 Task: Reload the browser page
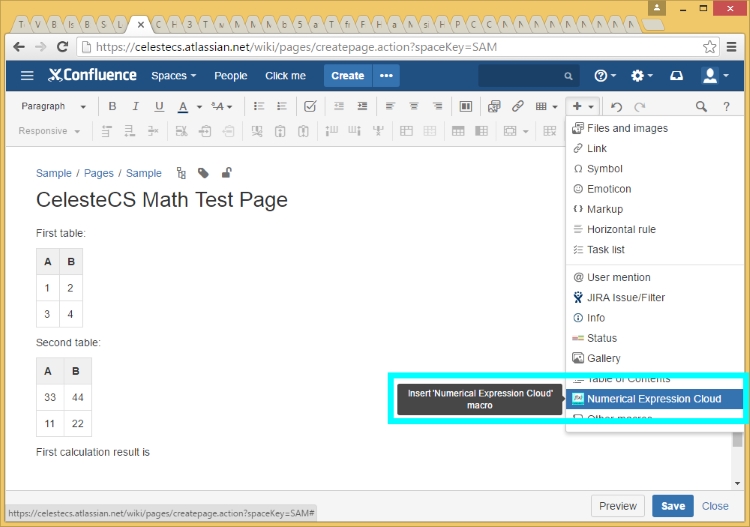62,47
